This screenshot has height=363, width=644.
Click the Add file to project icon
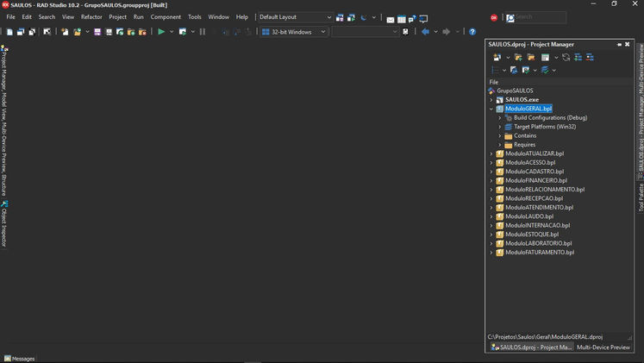coord(131,32)
